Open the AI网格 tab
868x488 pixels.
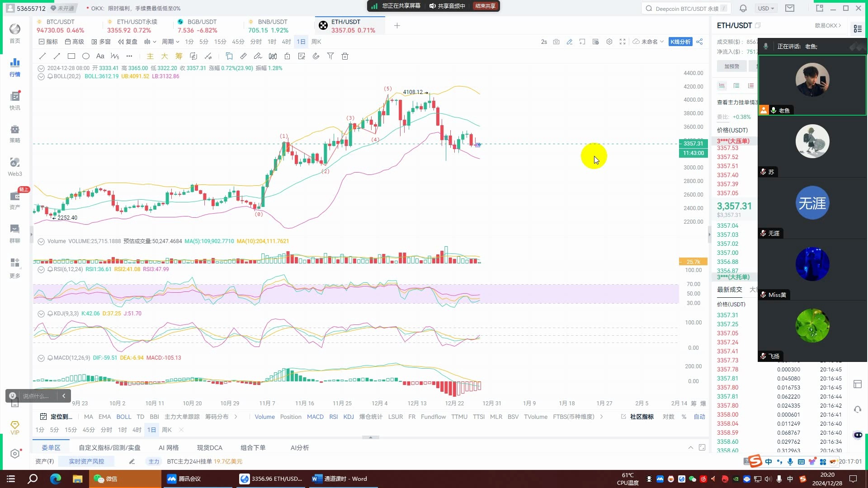tap(169, 448)
